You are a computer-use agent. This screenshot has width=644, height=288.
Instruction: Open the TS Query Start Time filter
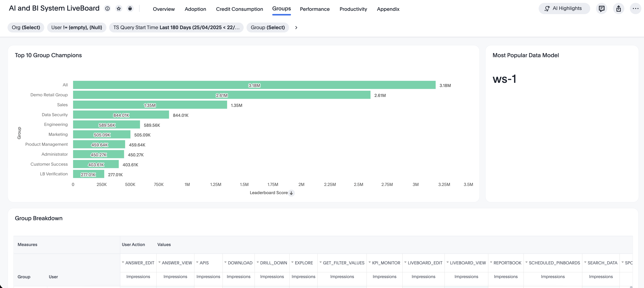pos(176,27)
